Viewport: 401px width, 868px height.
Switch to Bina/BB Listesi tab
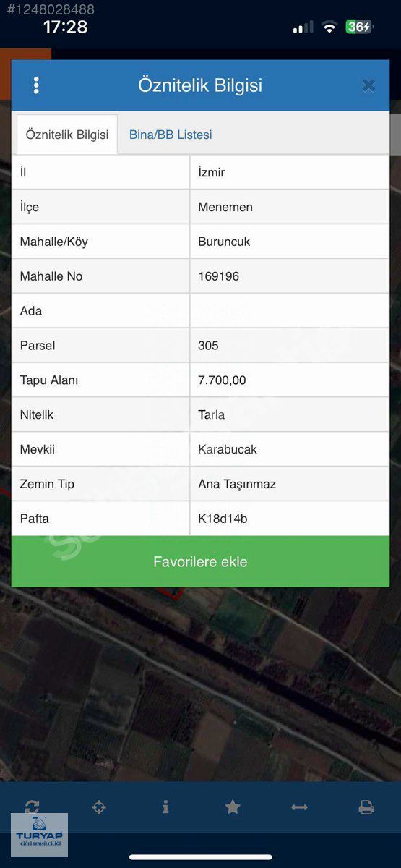171,135
